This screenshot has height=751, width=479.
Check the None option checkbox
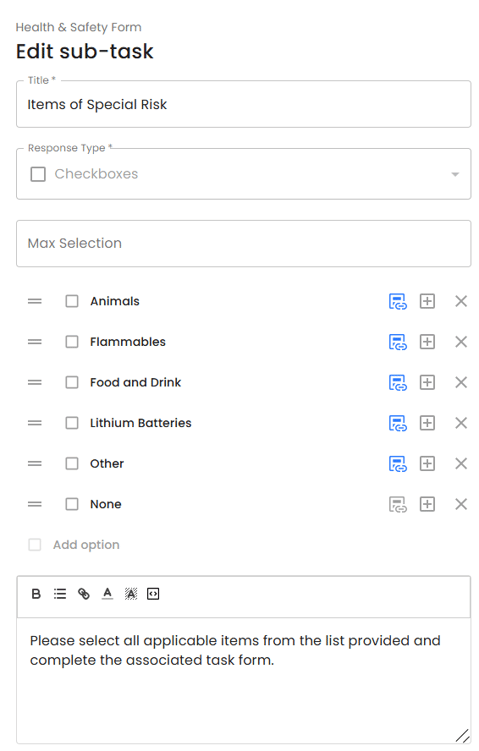click(72, 504)
